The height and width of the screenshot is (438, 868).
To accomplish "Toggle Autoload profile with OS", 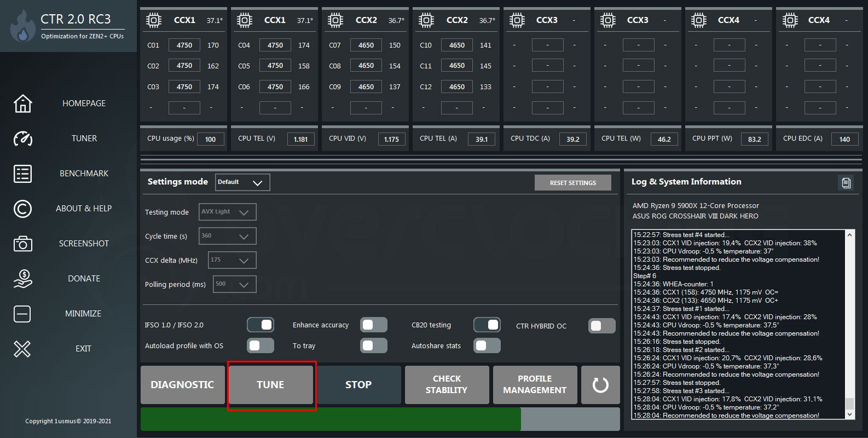I will pos(261,345).
